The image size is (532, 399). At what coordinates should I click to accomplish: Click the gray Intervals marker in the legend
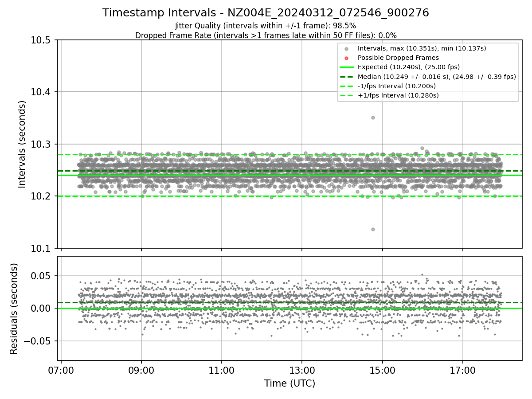[x=347, y=49]
